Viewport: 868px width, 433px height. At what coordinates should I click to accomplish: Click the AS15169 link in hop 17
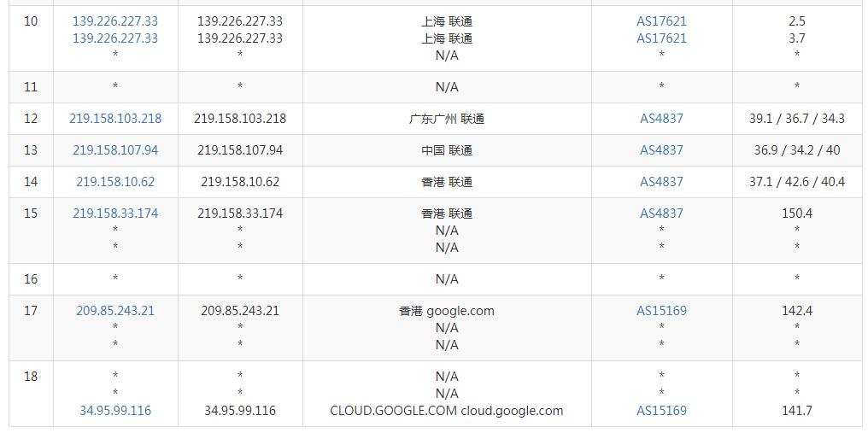661,311
